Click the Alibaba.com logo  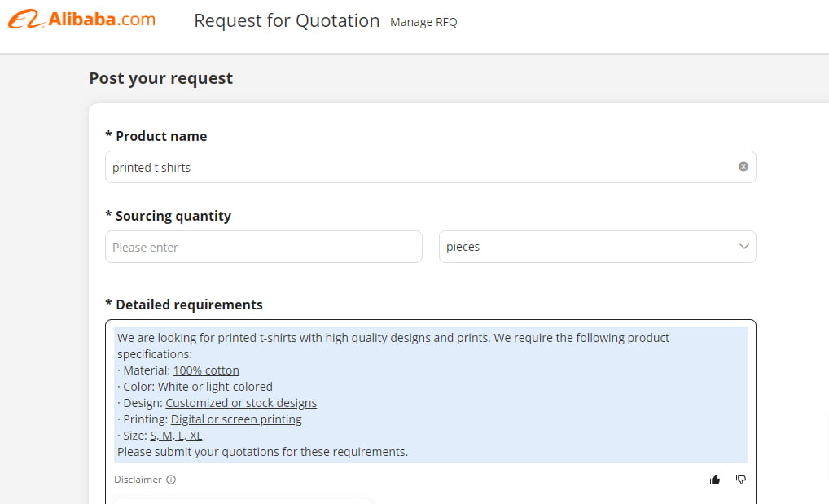[81, 20]
